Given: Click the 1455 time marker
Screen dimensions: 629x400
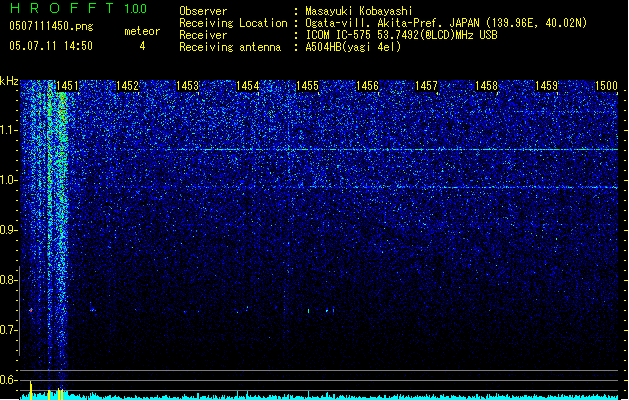Looking at the screenshot, I should coord(307,86).
